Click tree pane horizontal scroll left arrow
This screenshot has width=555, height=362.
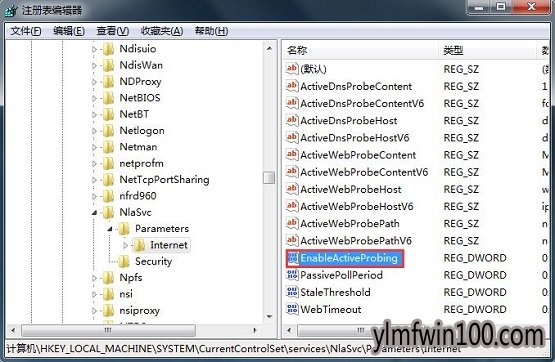pyautogui.click(x=13, y=330)
